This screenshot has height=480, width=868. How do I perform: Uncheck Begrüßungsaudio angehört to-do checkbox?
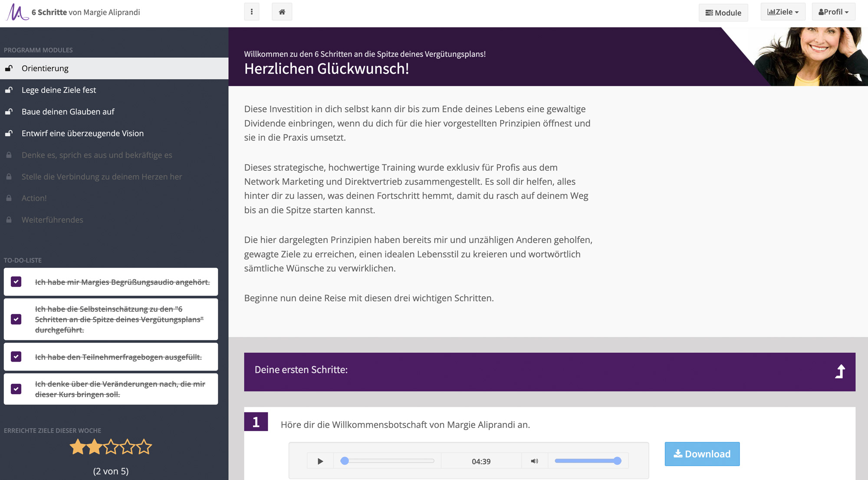pyautogui.click(x=16, y=282)
